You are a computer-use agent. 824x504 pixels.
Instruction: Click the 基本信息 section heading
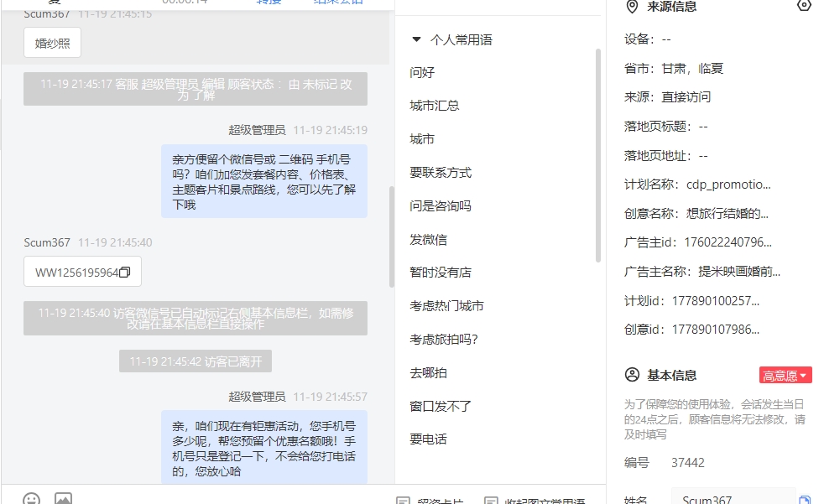672,376
